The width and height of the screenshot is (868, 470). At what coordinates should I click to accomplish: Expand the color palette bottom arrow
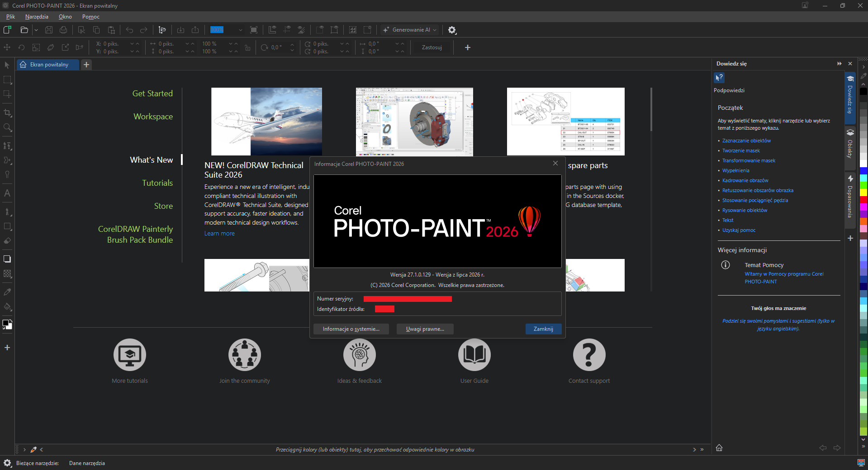(863, 446)
